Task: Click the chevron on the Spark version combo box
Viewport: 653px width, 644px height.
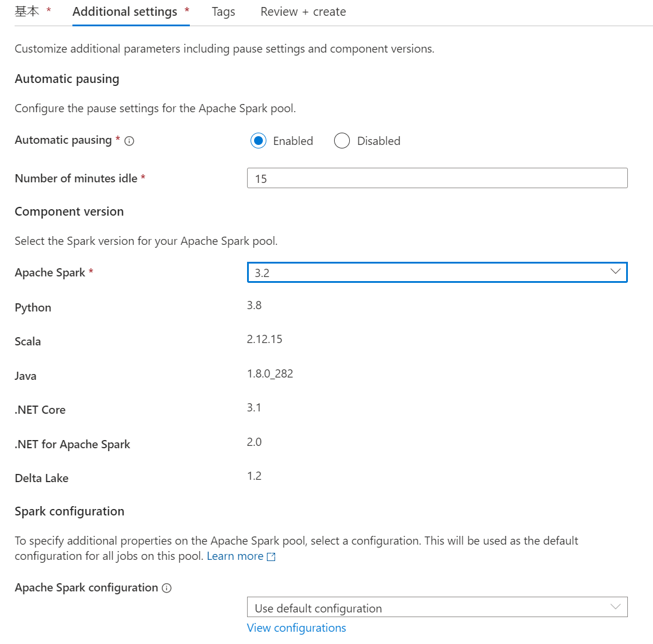Action: pyautogui.click(x=615, y=272)
